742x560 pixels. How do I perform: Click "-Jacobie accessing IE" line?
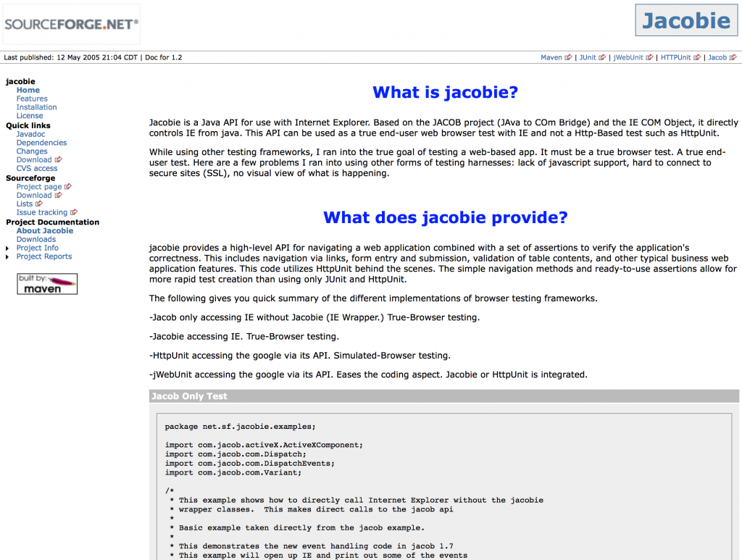tap(244, 336)
